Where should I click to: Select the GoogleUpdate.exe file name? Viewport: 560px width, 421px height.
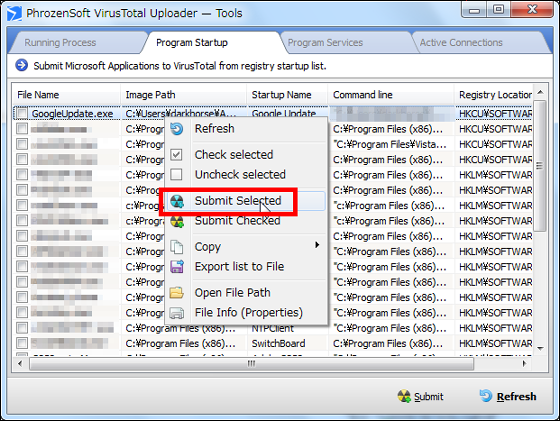click(x=72, y=114)
